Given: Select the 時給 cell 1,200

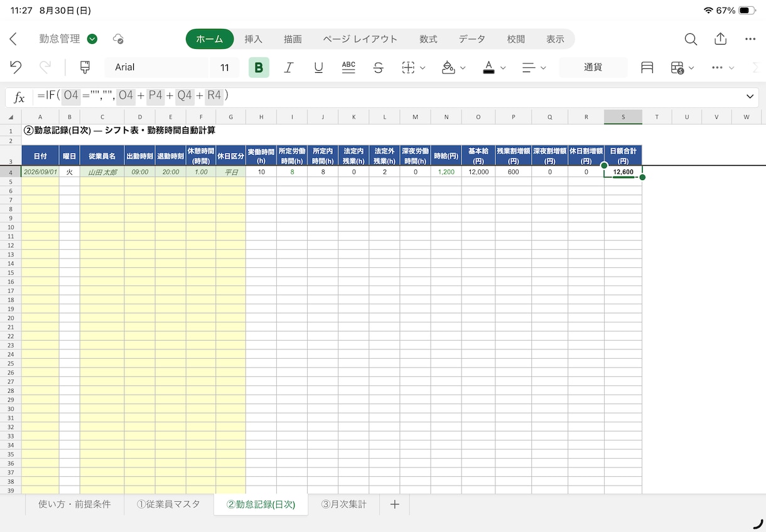Looking at the screenshot, I should [x=446, y=171].
